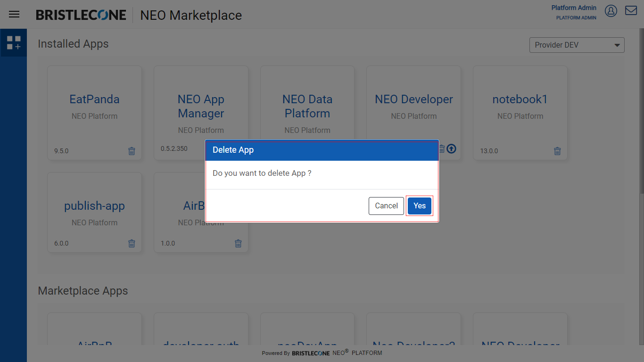Open the notebook1 app card title
Screen dimensions: 644x362
pos(520,99)
